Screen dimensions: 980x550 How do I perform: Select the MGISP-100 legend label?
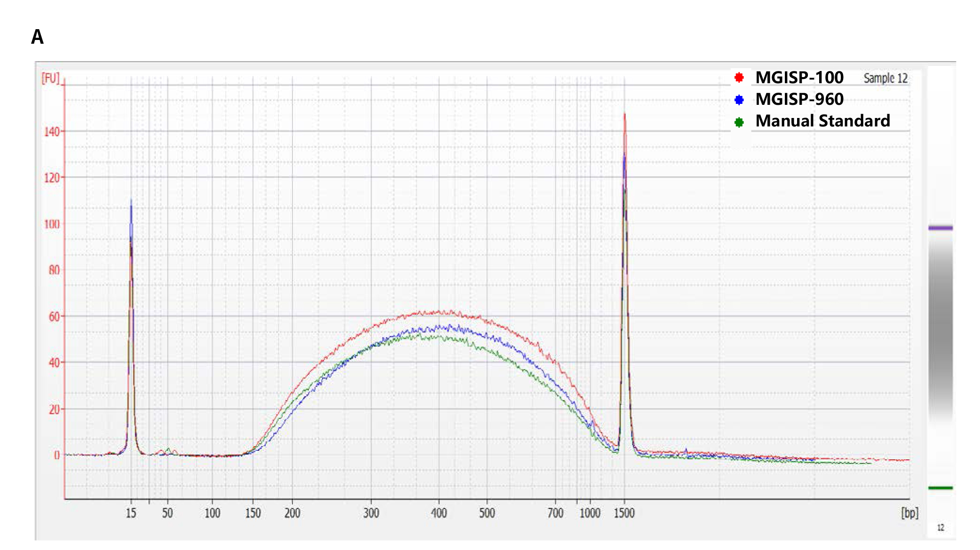799,77
